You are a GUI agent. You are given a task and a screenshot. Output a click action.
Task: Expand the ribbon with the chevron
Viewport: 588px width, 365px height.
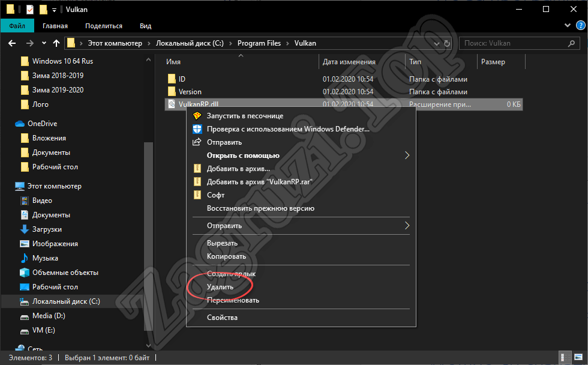tap(567, 26)
